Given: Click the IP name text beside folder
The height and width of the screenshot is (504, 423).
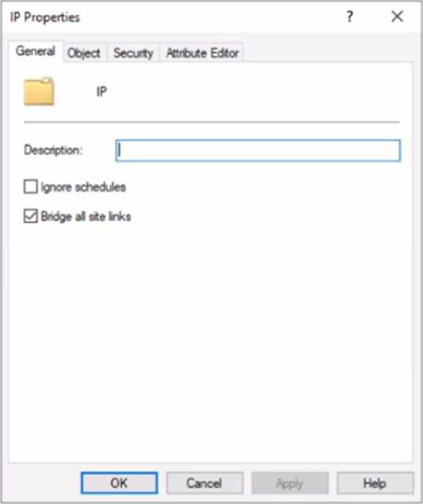Looking at the screenshot, I should 101,92.
